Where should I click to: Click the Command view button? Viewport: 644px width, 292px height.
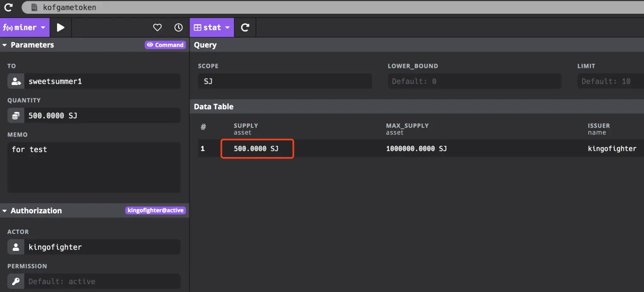(165, 45)
